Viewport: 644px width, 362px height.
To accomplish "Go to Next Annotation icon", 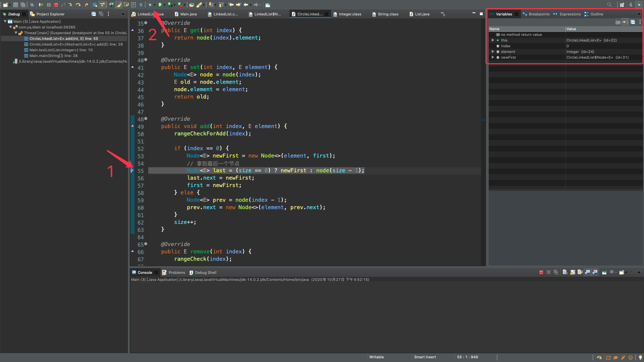I will [x=211, y=5].
